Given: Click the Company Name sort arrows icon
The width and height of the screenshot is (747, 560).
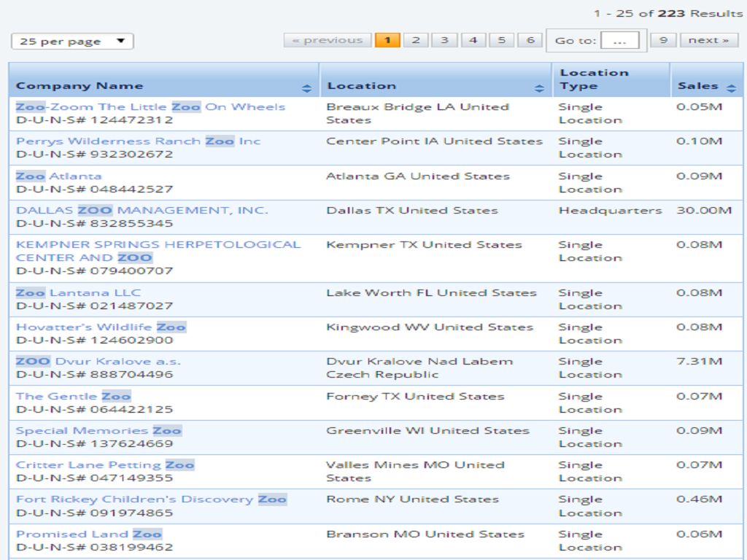Looking at the screenshot, I should (x=306, y=88).
